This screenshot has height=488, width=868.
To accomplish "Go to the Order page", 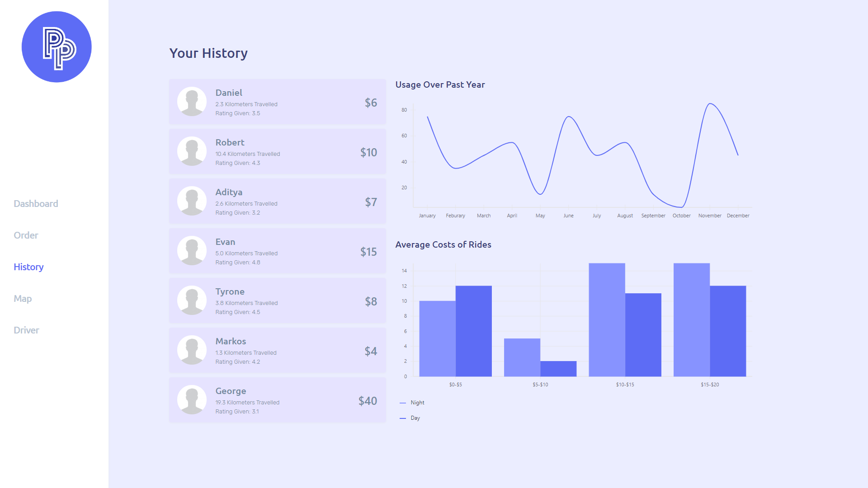I will click(26, 235).
